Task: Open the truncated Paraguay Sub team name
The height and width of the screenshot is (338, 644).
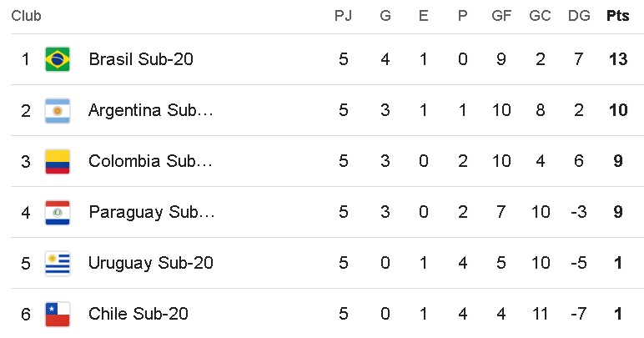Action: (x=152, y=212)
